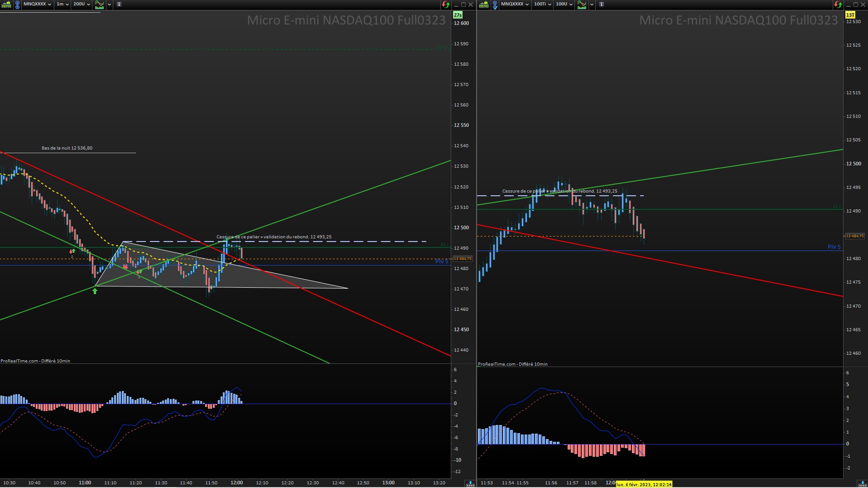The image size is (868, 488).
Task: Click the DEMO account icon in left chart
Action: (6, 5)
